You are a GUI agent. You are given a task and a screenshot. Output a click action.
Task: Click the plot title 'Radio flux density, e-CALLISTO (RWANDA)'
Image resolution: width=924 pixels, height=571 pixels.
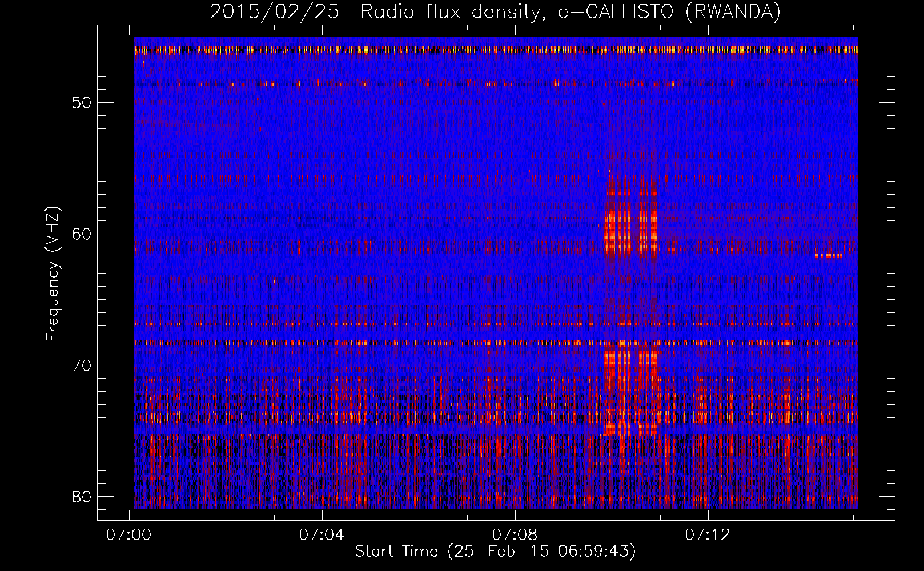click(x=571, y=11)
